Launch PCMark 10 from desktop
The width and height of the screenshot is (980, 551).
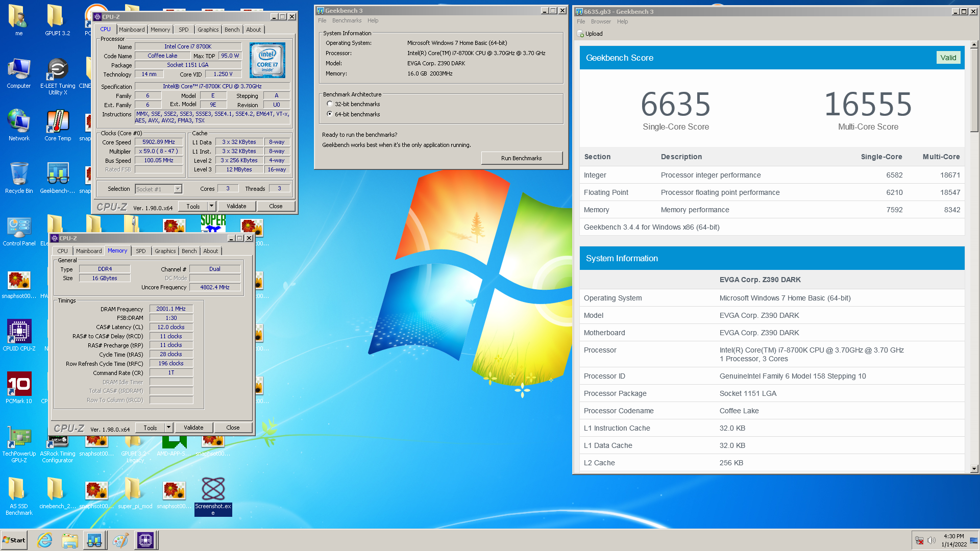[x=19, y=388]
